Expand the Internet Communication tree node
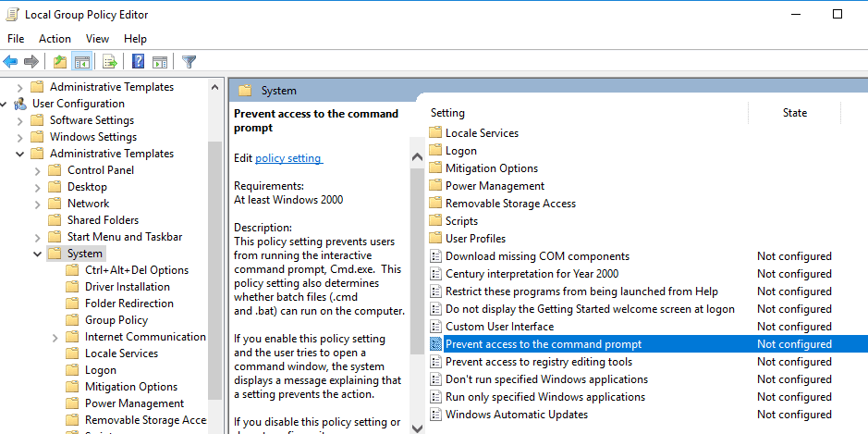The height and width of the screenshot is (434, 868). (55, 338)
